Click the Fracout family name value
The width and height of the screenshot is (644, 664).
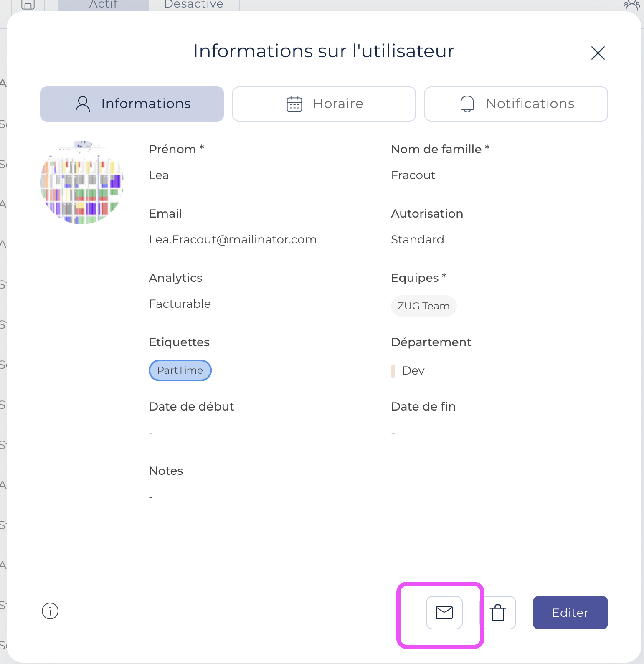coord(413,175)
